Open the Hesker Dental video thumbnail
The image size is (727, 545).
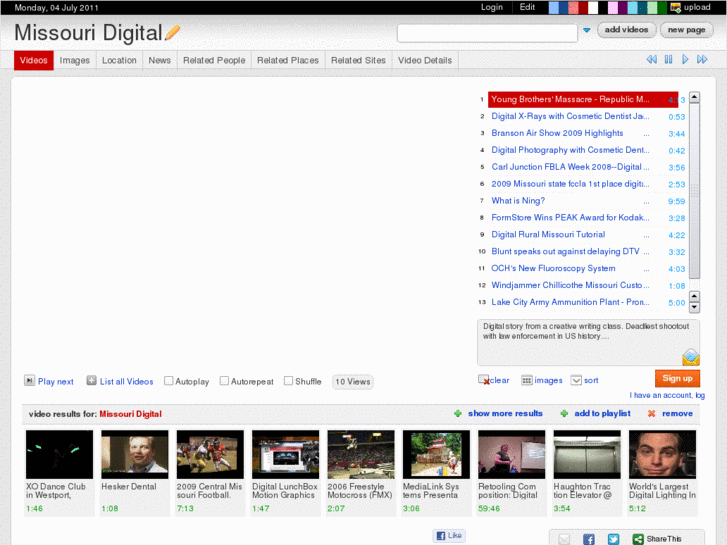[135, 454]
